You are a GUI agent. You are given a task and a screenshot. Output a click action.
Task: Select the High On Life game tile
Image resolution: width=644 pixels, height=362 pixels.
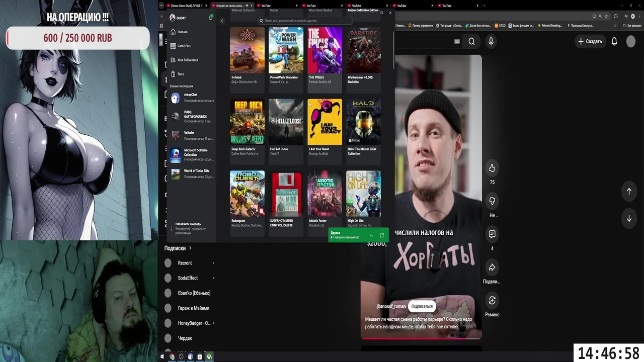pyautogui.click(x=363, y=199)
